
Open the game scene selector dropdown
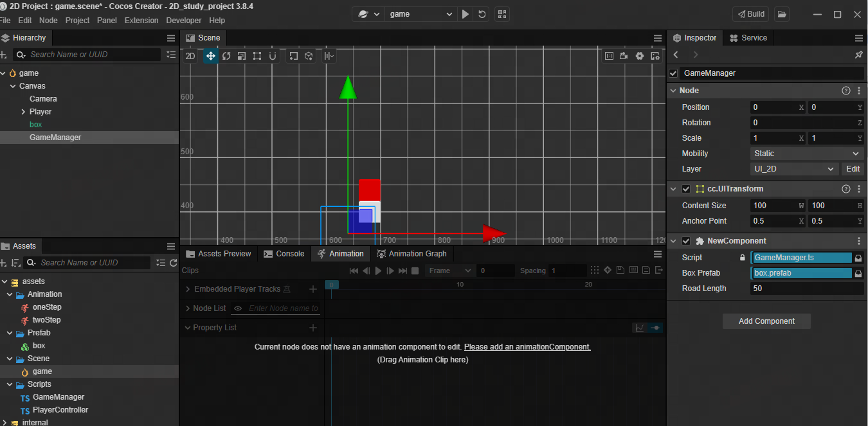(x=420, y=14)
